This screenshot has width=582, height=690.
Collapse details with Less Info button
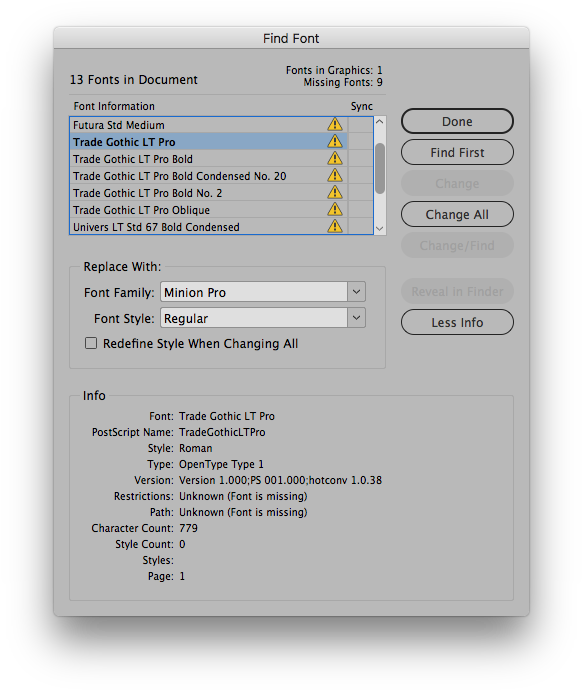[x=457, y=322]
